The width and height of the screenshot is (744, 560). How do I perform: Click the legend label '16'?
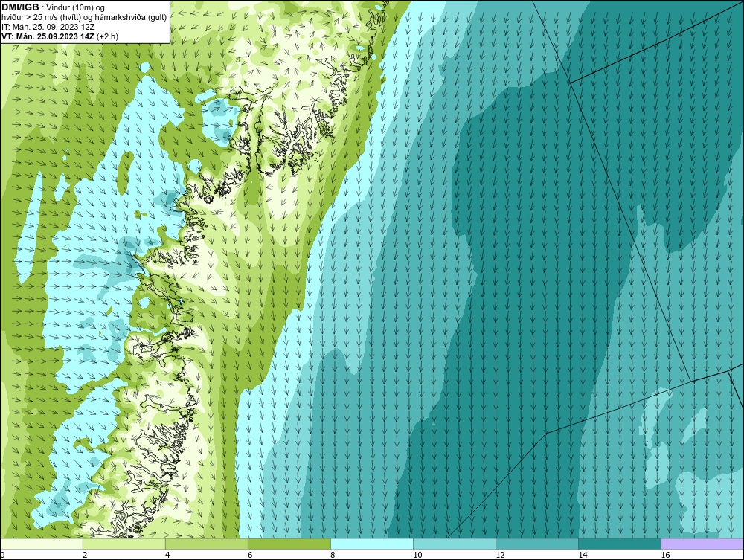point(666,555)
